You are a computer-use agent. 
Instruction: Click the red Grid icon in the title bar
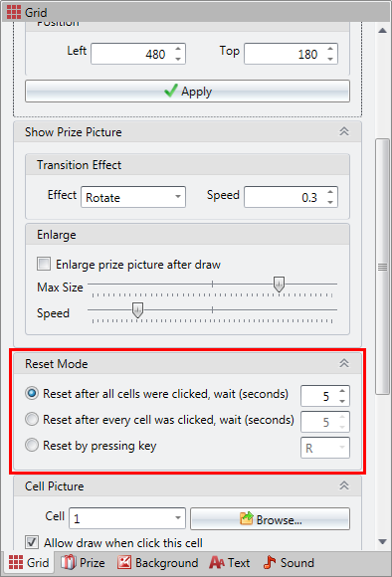(x=14, y=12)
